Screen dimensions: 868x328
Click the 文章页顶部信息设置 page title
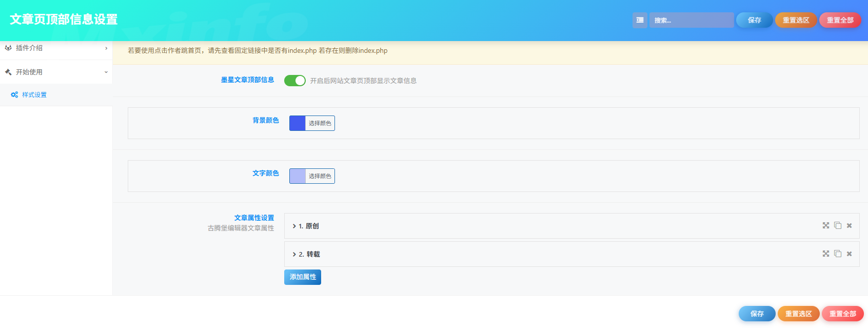[x=64, y=20]
